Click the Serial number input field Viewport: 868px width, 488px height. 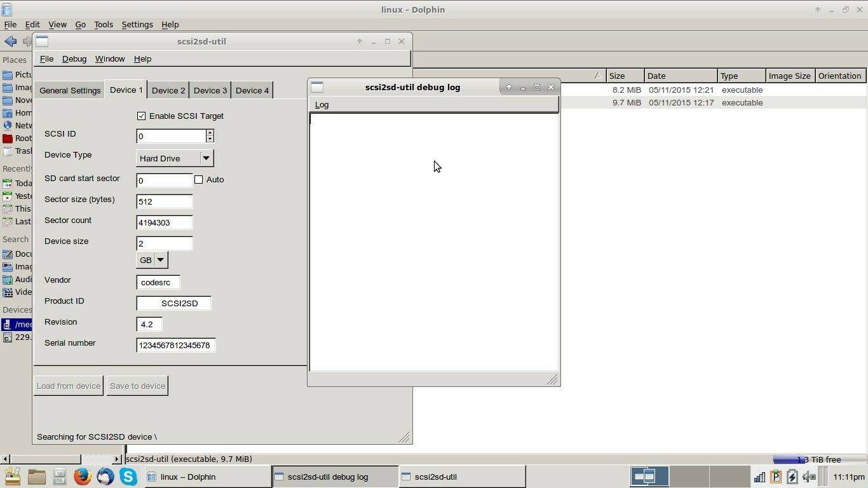tap(175, 345)
